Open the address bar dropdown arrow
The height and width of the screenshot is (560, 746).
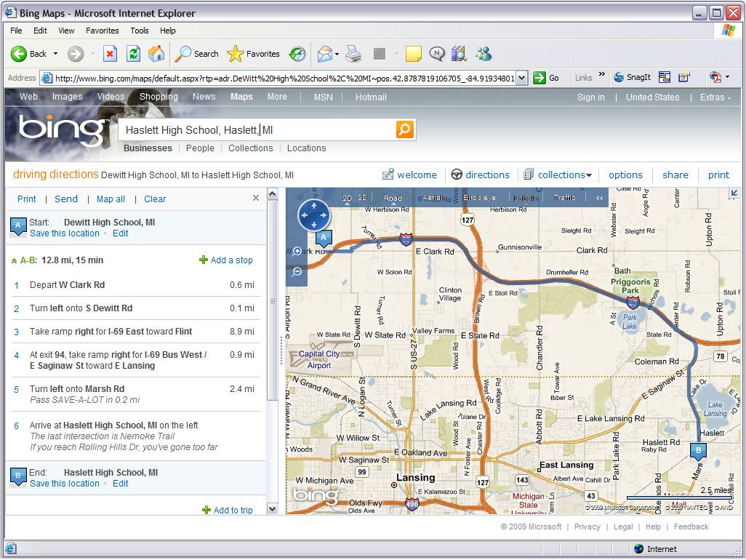[522, 78]
